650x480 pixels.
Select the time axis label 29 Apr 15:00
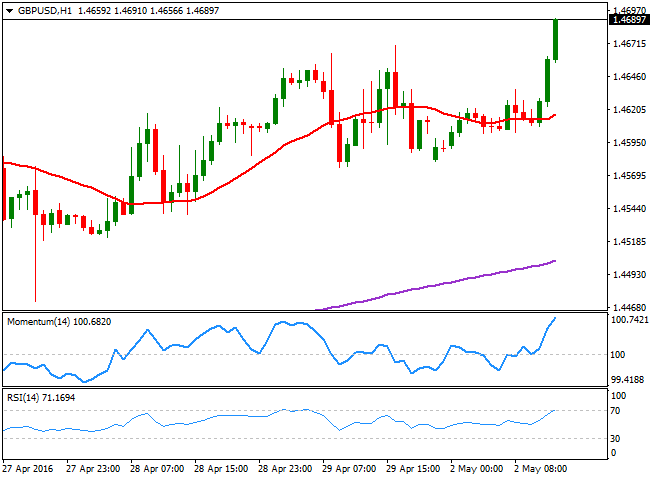[x=413, y=469]
